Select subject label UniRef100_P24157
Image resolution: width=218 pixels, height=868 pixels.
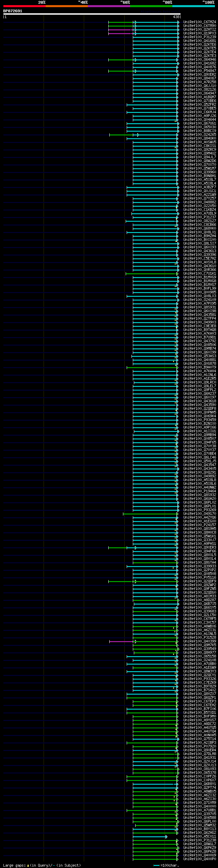[200, 525]
